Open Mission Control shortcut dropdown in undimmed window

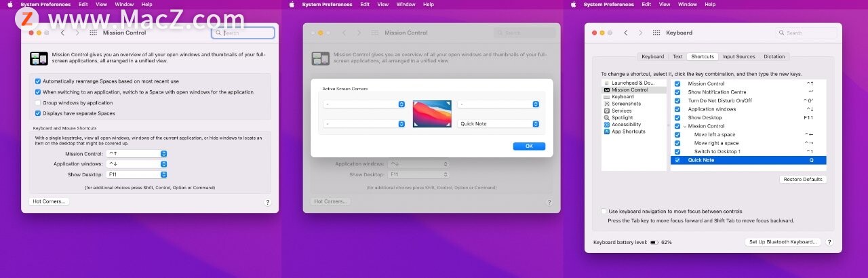136,154
